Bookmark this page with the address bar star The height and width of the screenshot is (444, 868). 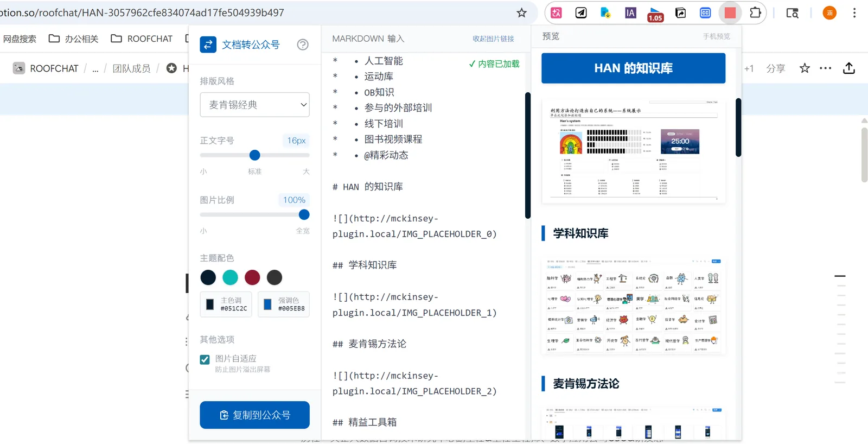[x=521, y=12]
